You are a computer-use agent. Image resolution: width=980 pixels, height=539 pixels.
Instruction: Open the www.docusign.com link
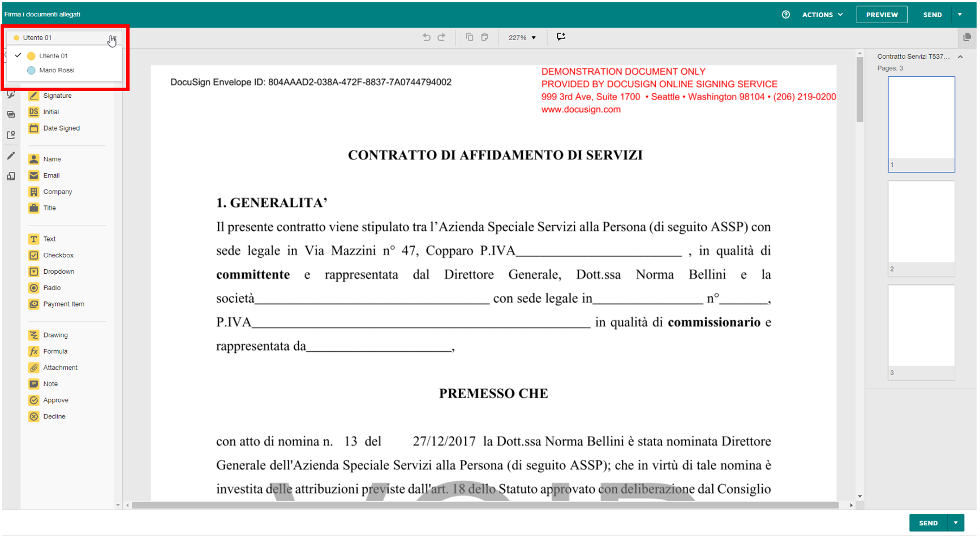click(x=581, y=110)
